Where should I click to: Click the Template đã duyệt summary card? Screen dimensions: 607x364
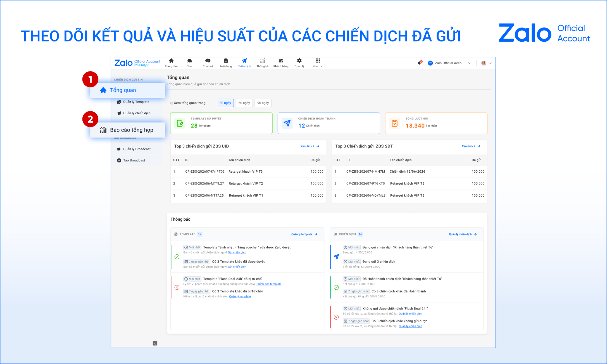tap(221, 123)
